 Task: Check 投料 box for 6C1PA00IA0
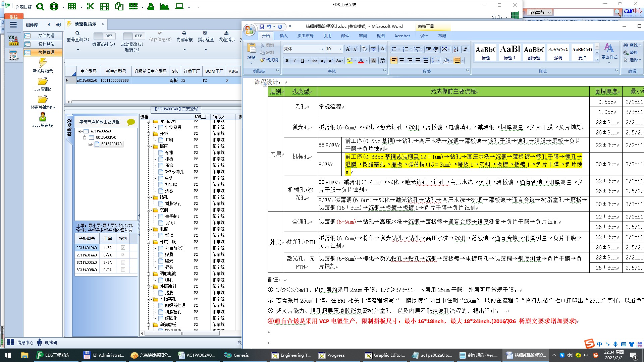tap(123, 262)
